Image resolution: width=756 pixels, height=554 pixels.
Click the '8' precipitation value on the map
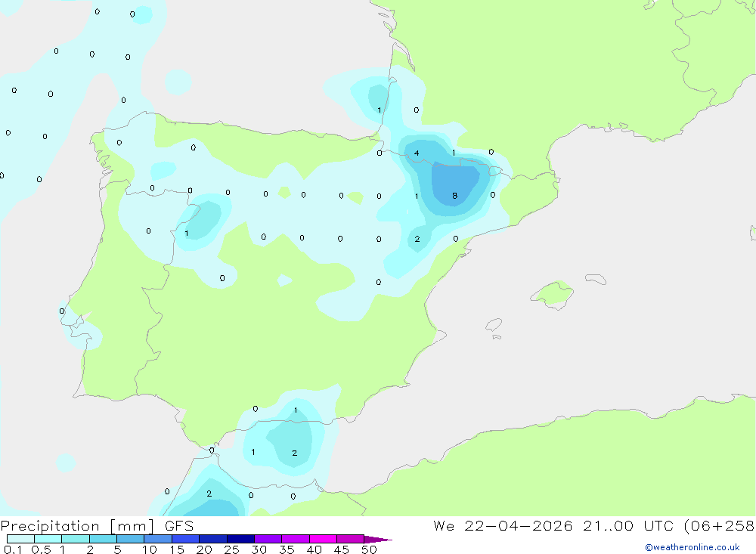[x=454, y=196]
